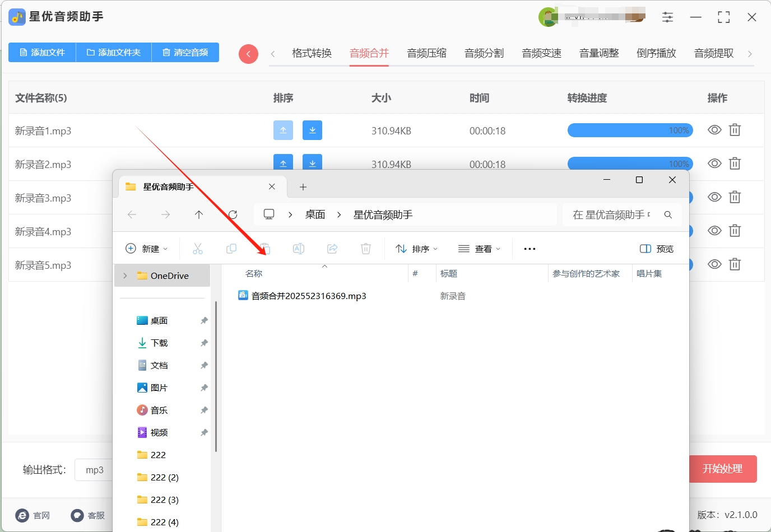Viewport: 771px width, 532px height.
Task: Open a new tab in File Explorer
Action: pyautogui.click(x=303, y=187)
